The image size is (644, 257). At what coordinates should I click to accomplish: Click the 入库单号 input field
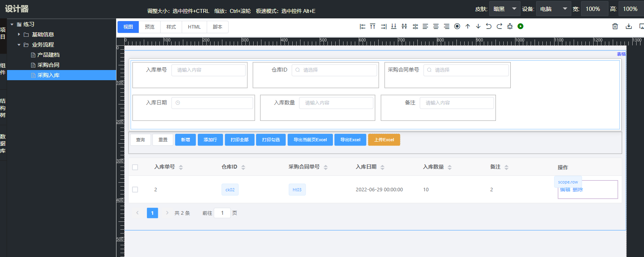coord(209,70)
